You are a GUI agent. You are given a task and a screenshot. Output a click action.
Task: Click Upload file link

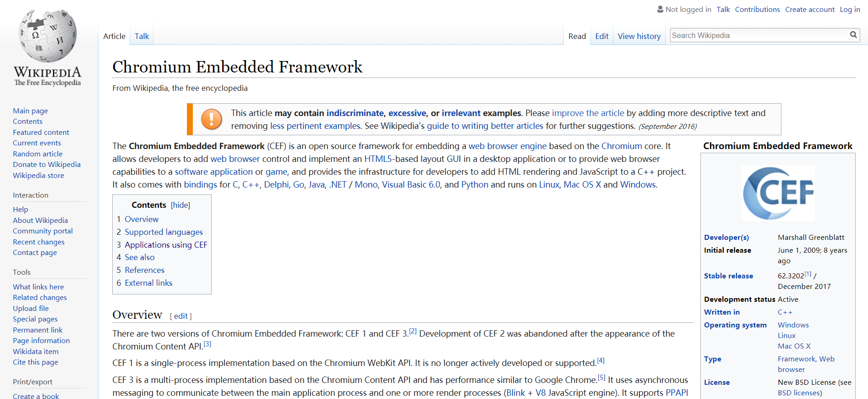click(31, 308)
